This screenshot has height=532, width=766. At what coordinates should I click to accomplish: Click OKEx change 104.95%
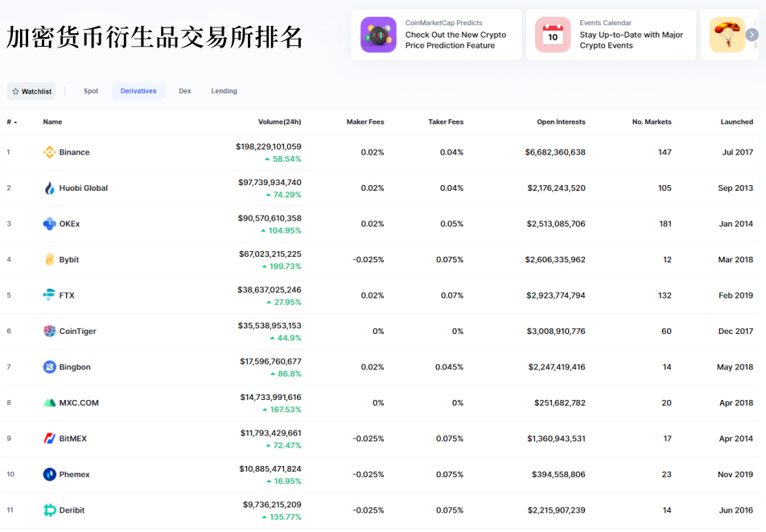point(282,230)
